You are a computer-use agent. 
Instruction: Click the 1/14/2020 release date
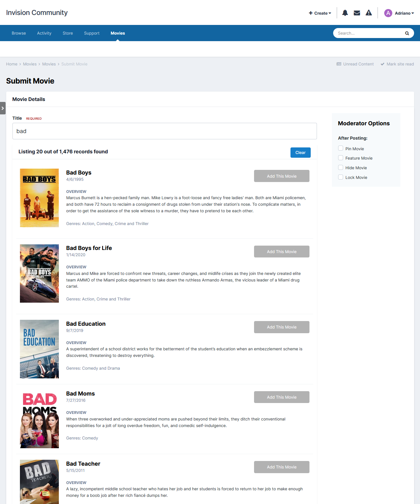click(76, 255)
